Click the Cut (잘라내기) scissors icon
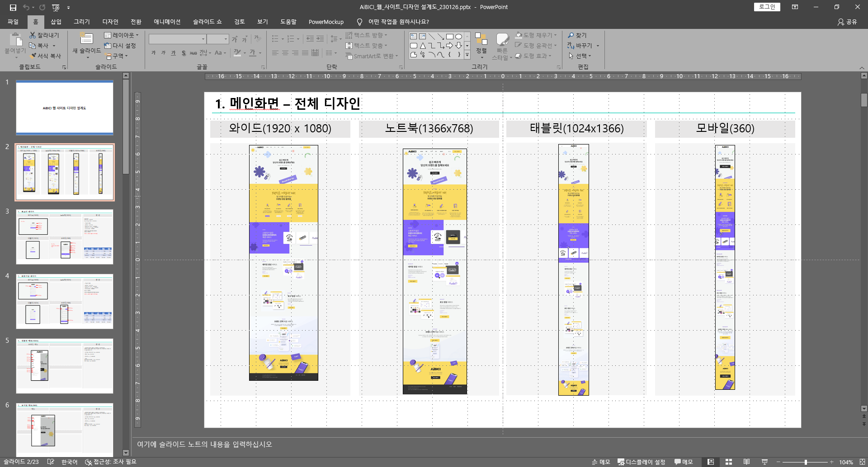The width and height of the screenshot is (868, 467). click(33, 35)
